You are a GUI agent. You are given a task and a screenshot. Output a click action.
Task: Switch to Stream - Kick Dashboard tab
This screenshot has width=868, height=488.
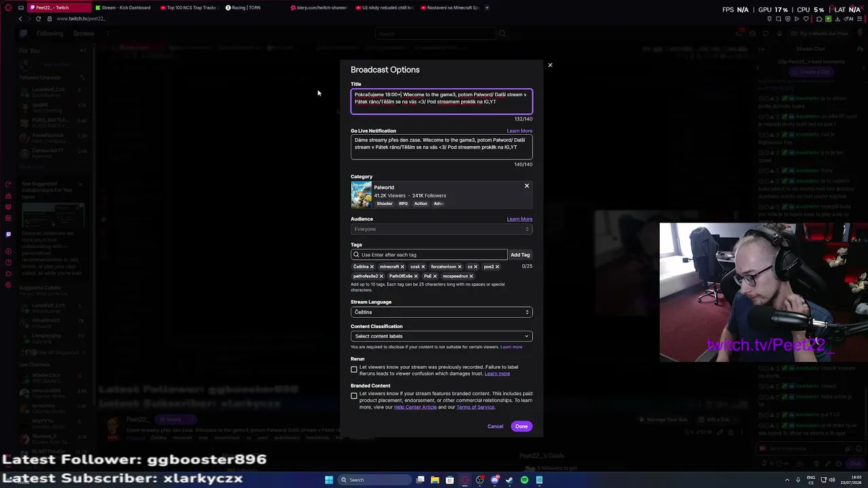coord(123,7)
